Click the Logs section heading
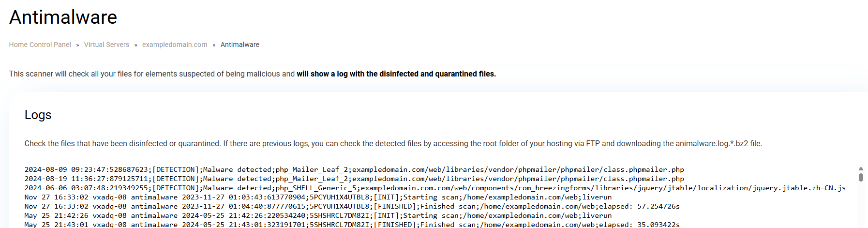This screenshot has width=868, height=228. (38, 115)
